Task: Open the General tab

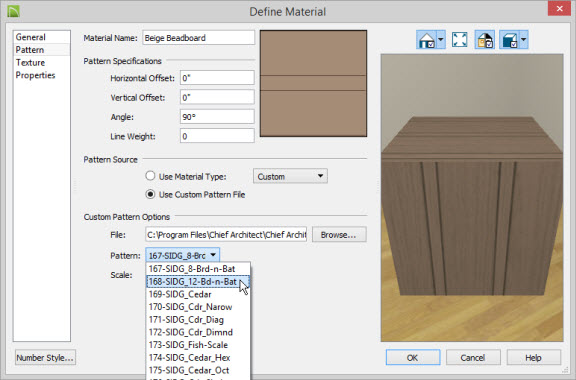Action: (42, 37)
